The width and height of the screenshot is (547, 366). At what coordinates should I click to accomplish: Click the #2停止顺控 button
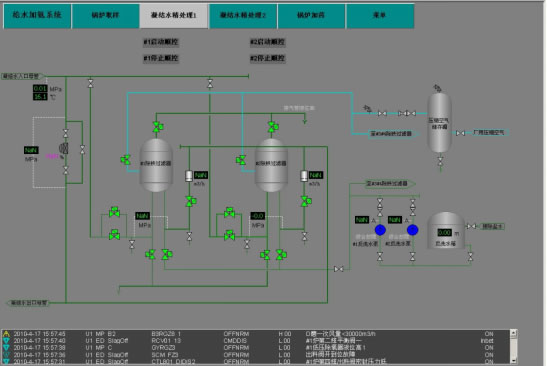coord(267,58)
